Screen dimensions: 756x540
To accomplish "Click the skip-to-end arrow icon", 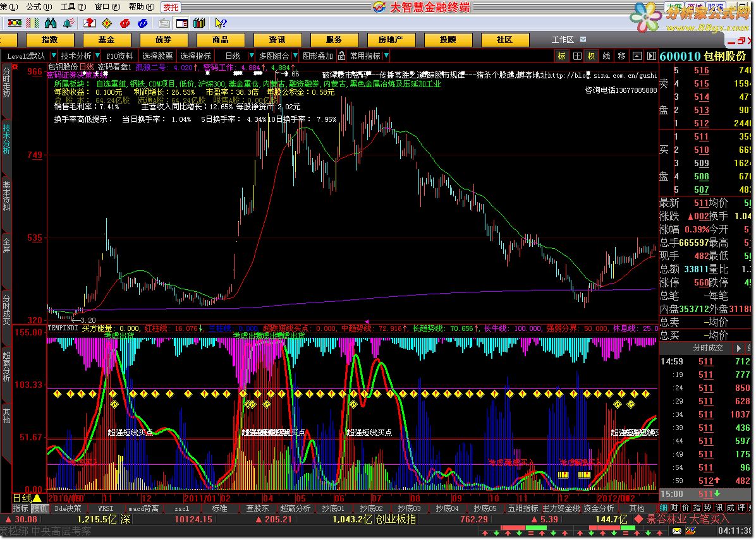I will pyautogui.click(x=651, y=56).
